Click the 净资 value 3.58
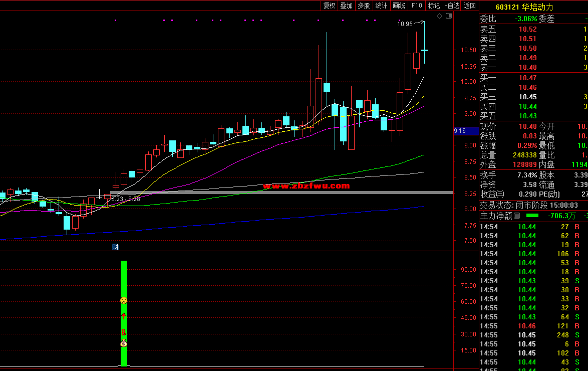This screenshot has height=371, width=588. pos(530,185)
